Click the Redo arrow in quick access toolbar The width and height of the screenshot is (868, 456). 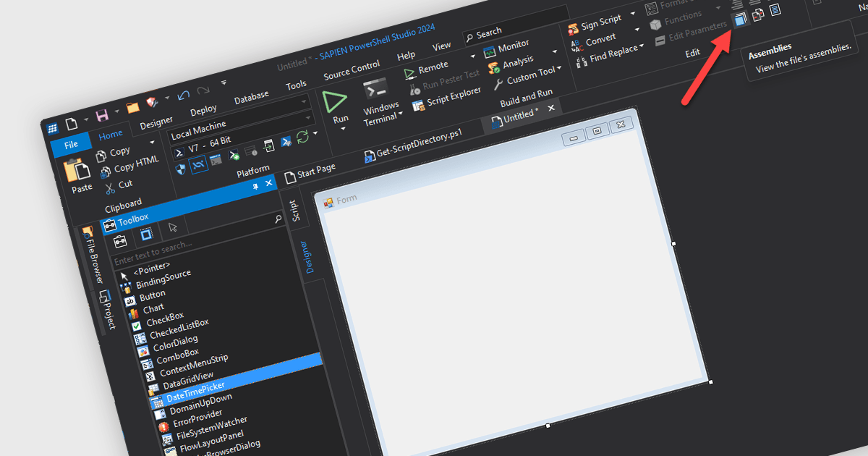[x=203, y=90]
